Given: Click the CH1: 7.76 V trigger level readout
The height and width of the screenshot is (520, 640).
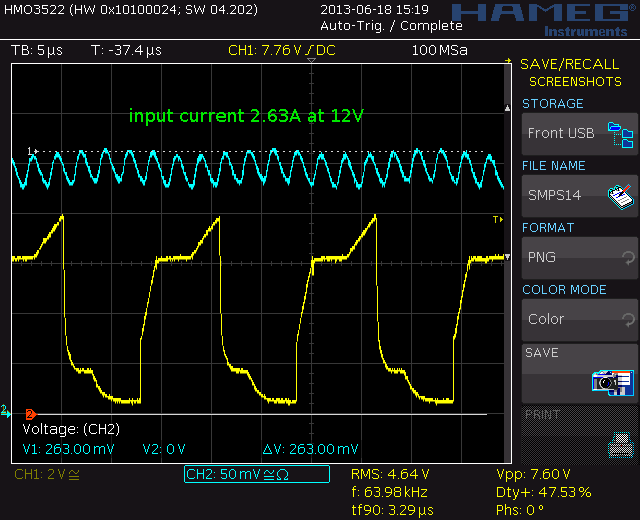Looking at the screenshot, I should pyautogui.click(x=282, y=50).
